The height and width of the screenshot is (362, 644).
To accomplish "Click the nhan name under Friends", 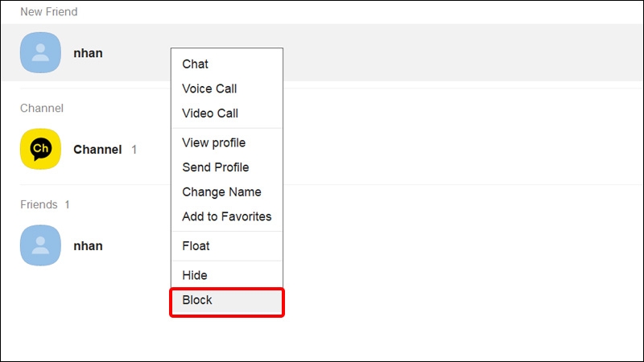I will point(88,245).
